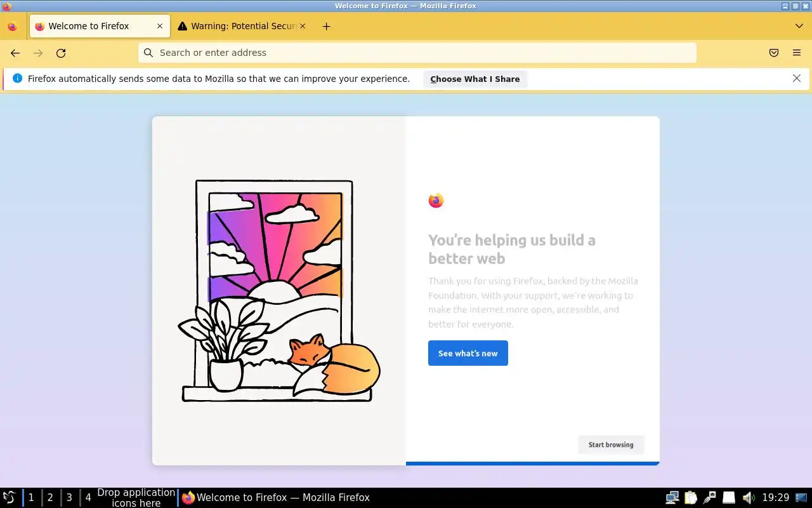Viewport: 812px width, 508px height.
Task: Open volume speaker control in tray
Action: pyautogui.click(x=749, y=497)
